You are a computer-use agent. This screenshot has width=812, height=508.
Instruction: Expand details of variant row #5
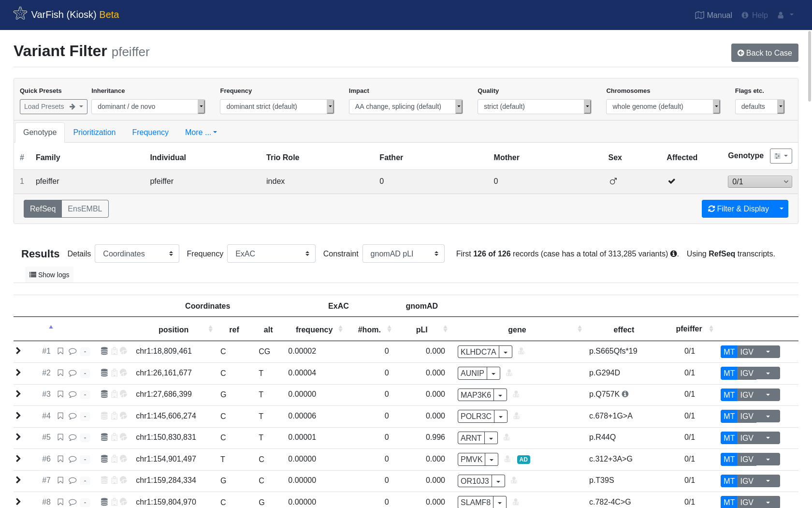click(x=18, y=437)
